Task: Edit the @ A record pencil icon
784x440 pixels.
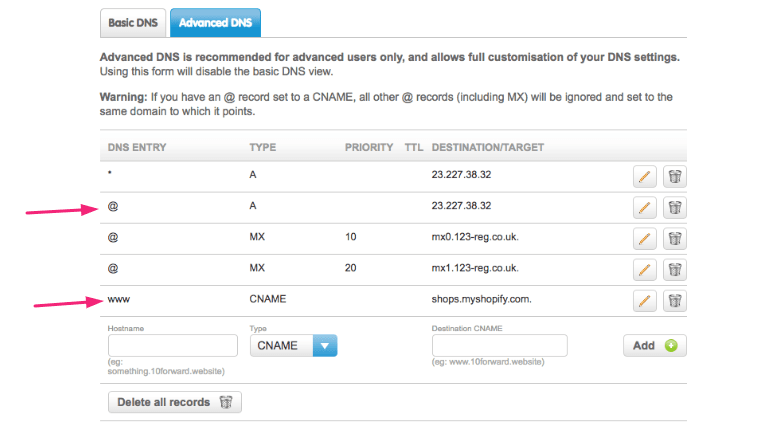Action: click(x=644, y=208)
